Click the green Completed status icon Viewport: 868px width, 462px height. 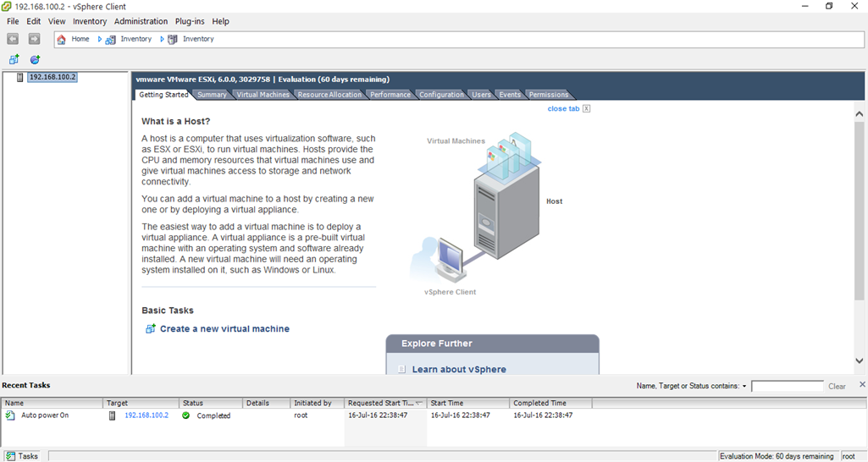pyautogui.click(x=186, y=415)
